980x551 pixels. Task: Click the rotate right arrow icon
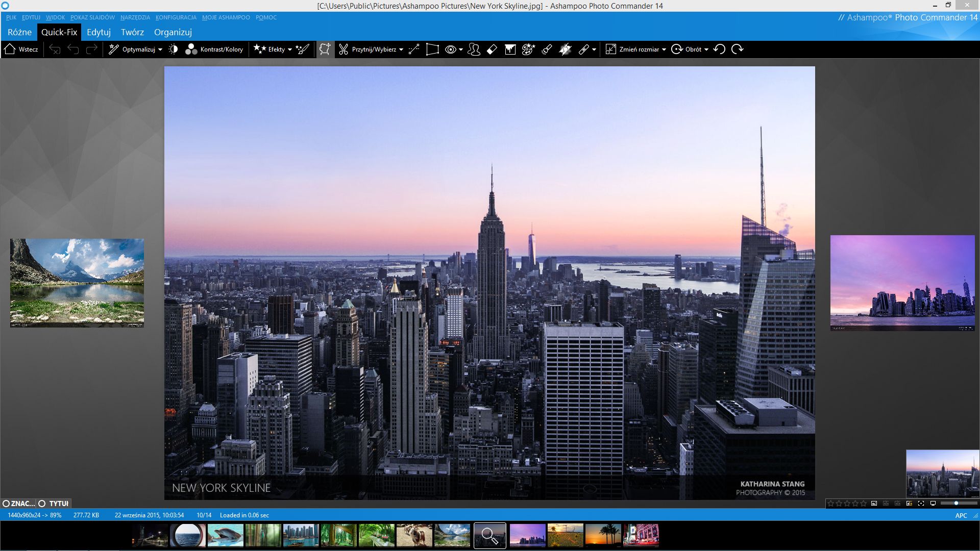(x=737, y=49)
